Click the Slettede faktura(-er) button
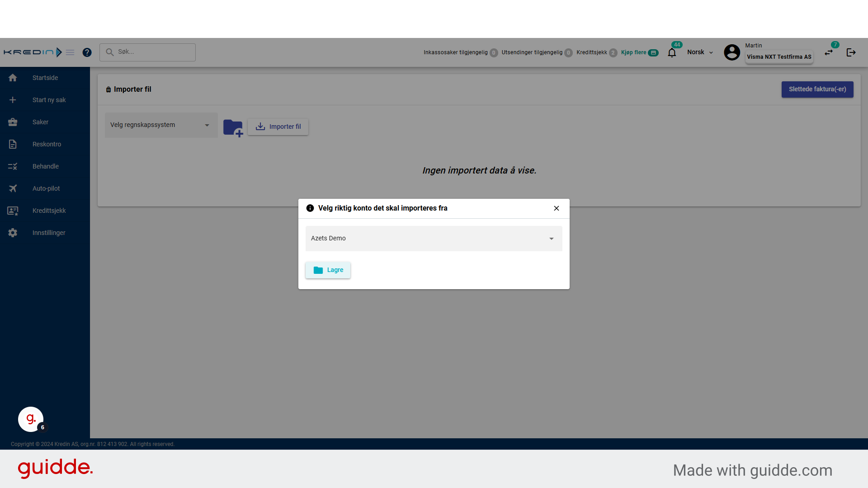Screen dimensions: 868x488 click(x=817, y=89)
